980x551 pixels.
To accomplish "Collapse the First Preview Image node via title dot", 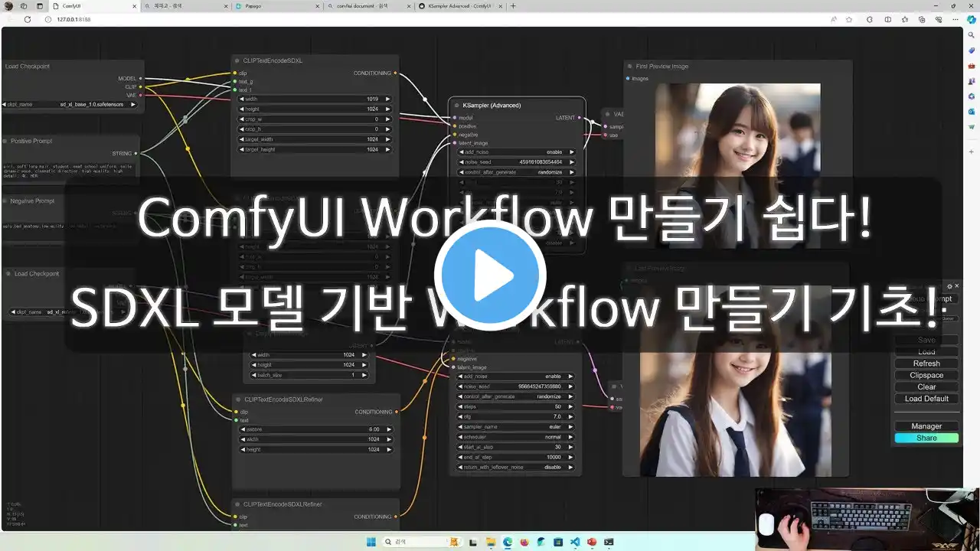I will pyautogui.click(x=630, y=66).
